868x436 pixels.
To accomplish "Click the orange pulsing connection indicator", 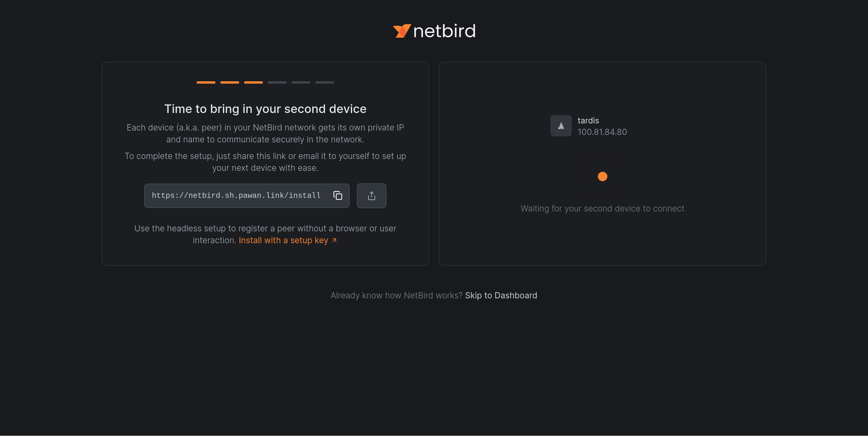I will click(602, 176).
